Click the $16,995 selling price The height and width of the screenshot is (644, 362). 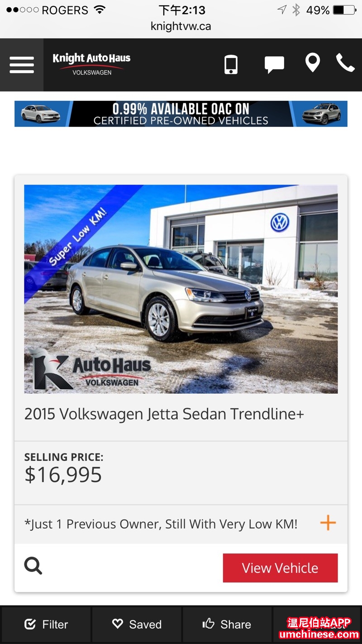[x=63, y=475]
